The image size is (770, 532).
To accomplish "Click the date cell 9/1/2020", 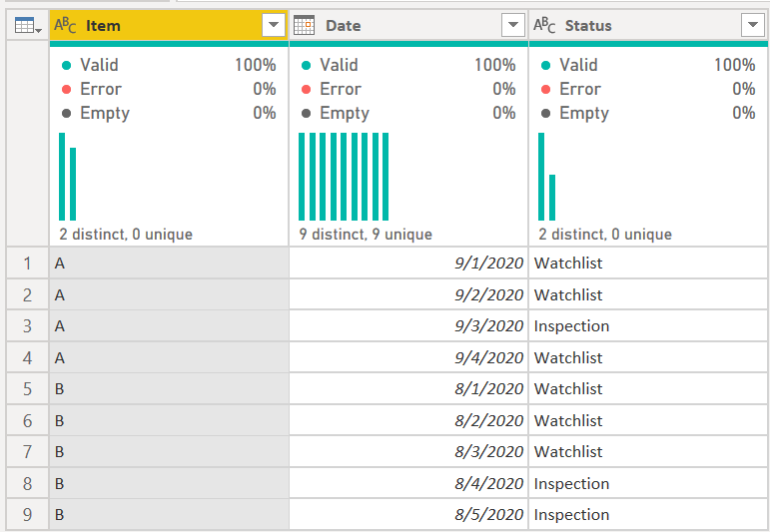I will [x=408, y=264].
